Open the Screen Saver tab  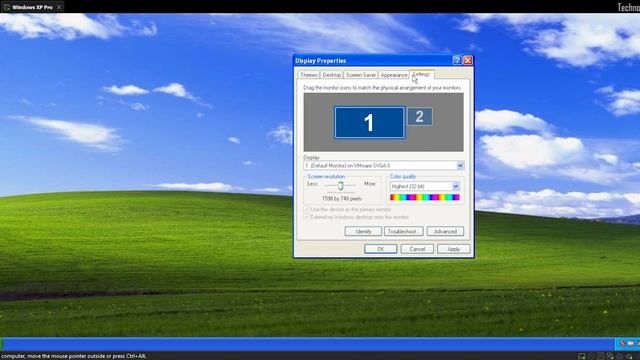pos(361,75)
